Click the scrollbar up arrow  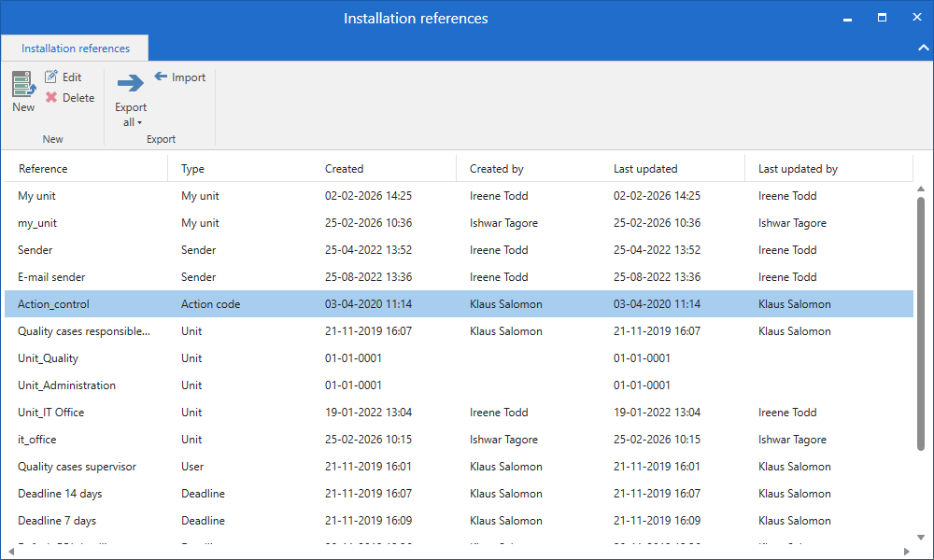tap(920, 189)
